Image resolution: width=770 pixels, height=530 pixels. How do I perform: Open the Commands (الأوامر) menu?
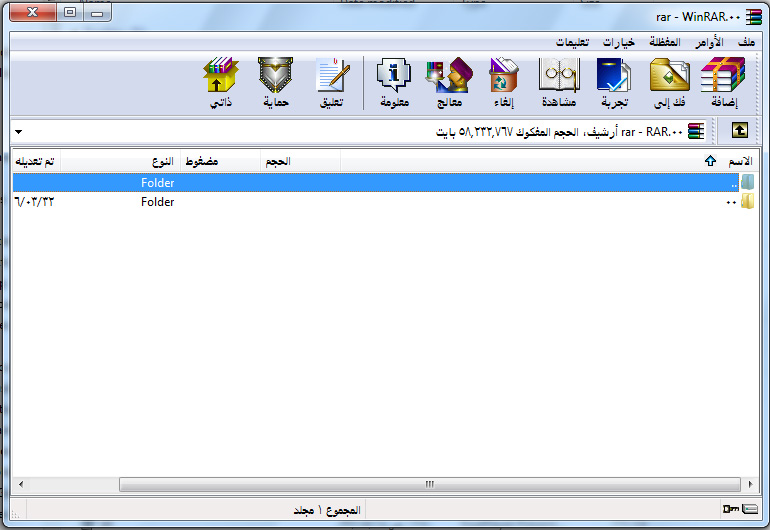(x=709, y=42)
